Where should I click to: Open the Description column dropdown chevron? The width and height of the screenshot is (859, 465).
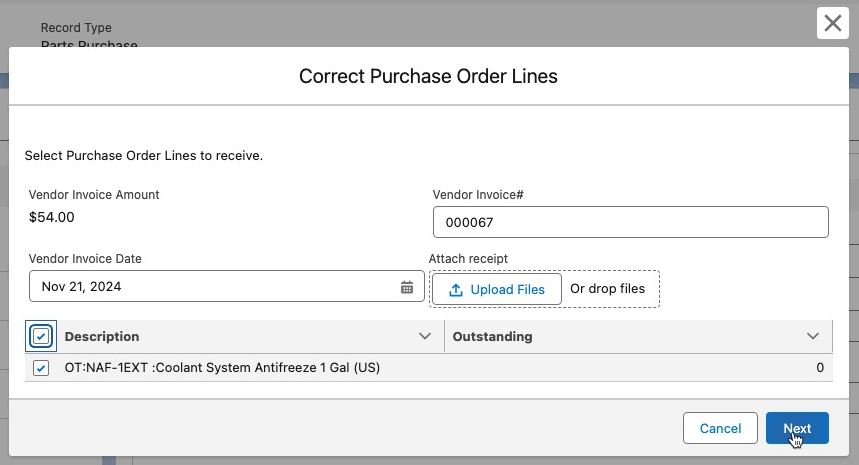[425, 336]
